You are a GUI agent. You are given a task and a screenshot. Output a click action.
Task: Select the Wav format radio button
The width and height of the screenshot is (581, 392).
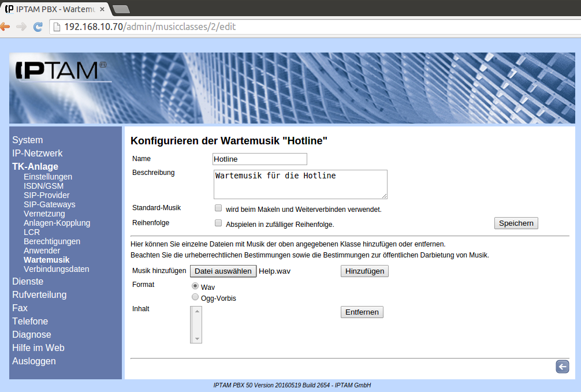(x=195, y=286)
